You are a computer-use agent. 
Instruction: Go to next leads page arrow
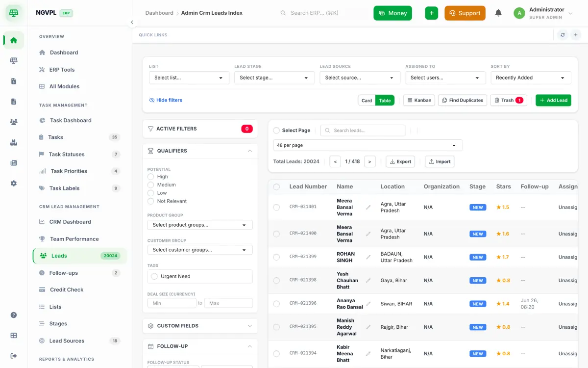370,161
